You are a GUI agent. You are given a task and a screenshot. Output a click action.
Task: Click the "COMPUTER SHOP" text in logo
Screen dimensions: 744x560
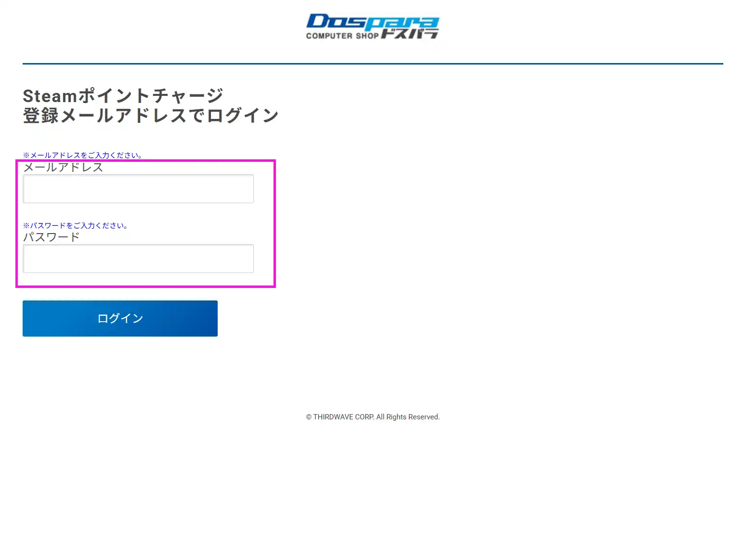[x=342, y=36]
